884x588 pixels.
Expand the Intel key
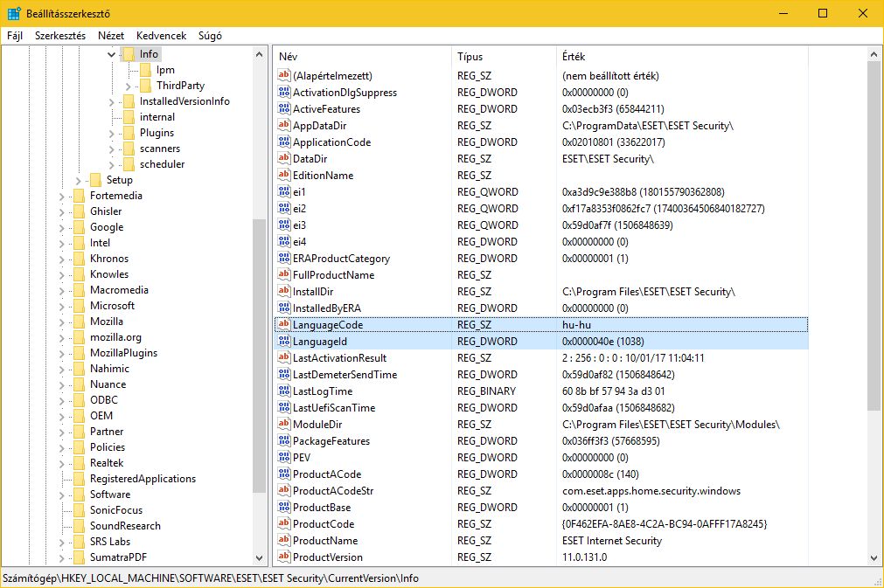click(x=61, y=243)
